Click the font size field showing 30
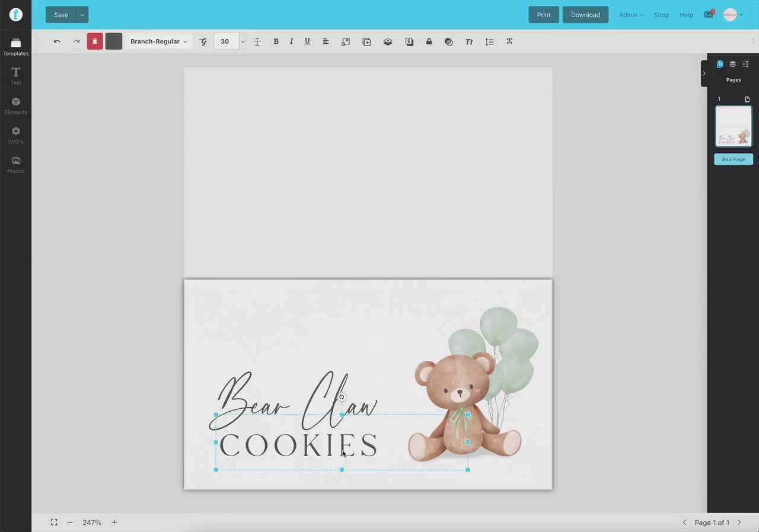This screenshot has width=759, height=532. tap(225, 41)
